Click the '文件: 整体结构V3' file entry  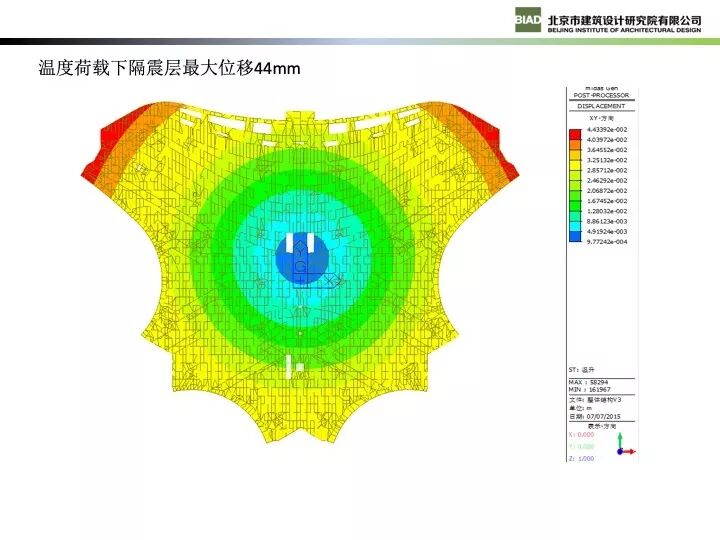[595, 400]
